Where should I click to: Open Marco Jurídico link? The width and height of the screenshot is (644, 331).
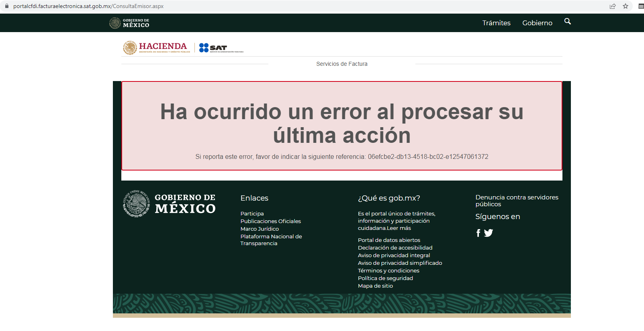260,229
